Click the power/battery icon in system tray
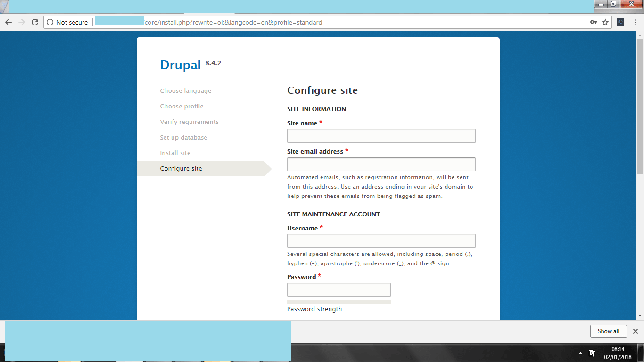The width and height of the screenshot is (644, 362). [x=592, y=353]
